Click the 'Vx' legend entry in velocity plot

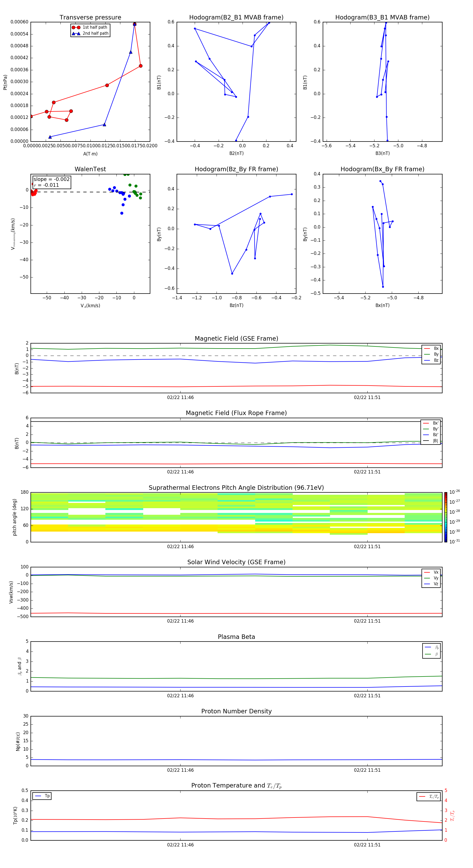(x=431, y=572)
